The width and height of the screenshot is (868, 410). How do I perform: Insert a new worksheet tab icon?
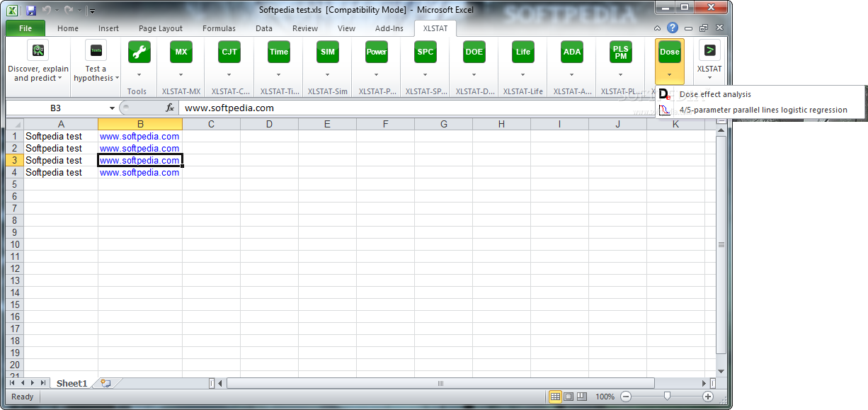105,383
